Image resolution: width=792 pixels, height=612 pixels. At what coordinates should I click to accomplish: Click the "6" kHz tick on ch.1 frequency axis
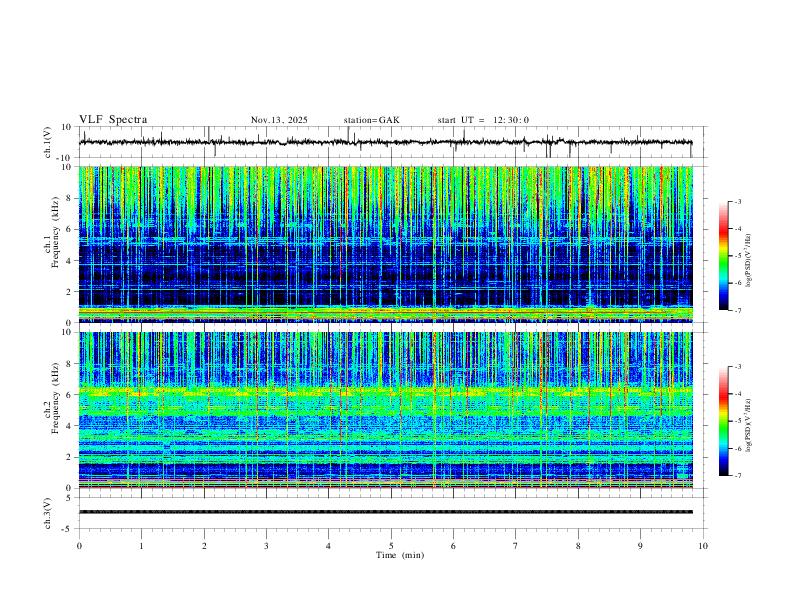pos(70,229)
